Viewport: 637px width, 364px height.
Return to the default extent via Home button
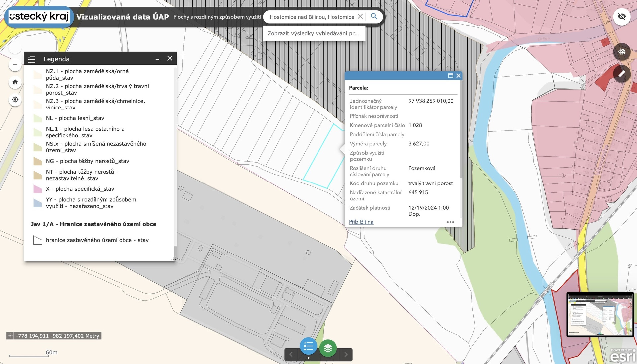15,82
